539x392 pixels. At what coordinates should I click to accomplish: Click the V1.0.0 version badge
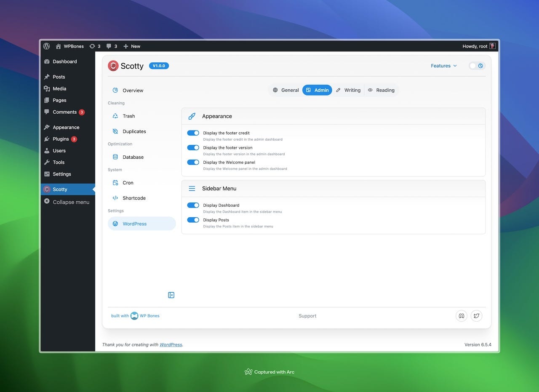coord(159,66)
